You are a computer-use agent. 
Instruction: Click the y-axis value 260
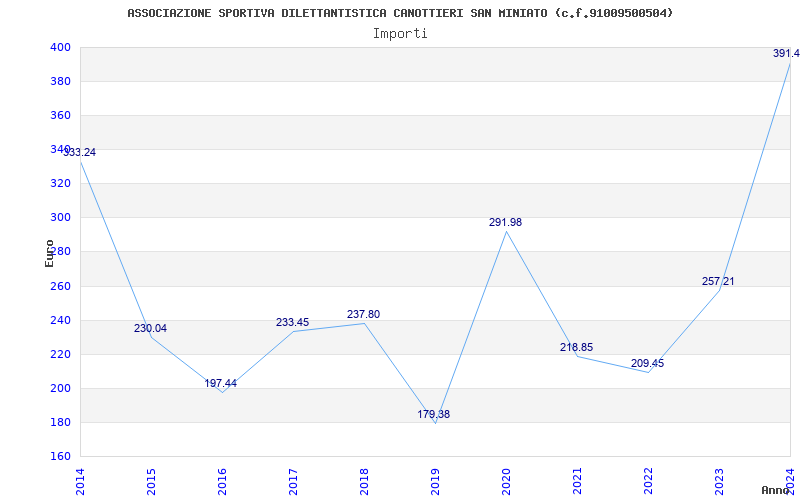tap(60, 286)
